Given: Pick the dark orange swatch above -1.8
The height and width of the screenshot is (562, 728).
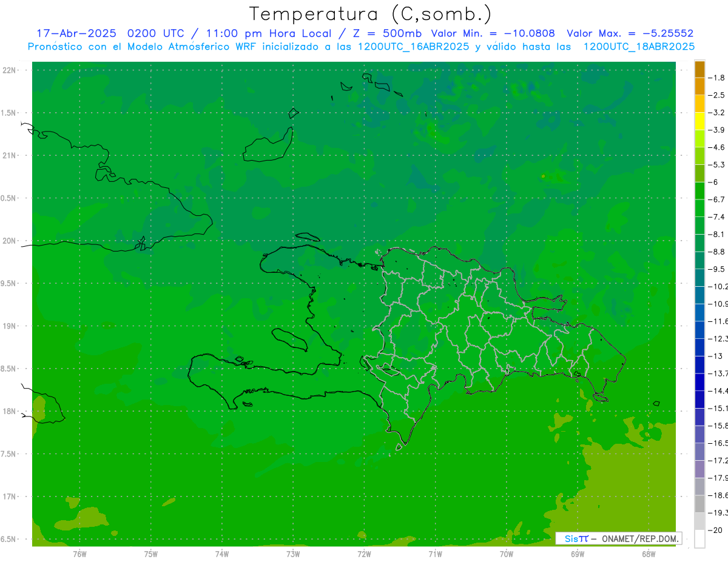Looking at the screenshot, I should [699, 69].
